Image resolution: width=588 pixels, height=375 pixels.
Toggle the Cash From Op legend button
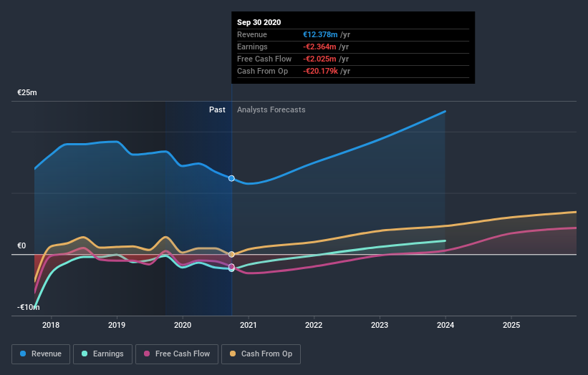pos(261,354)
